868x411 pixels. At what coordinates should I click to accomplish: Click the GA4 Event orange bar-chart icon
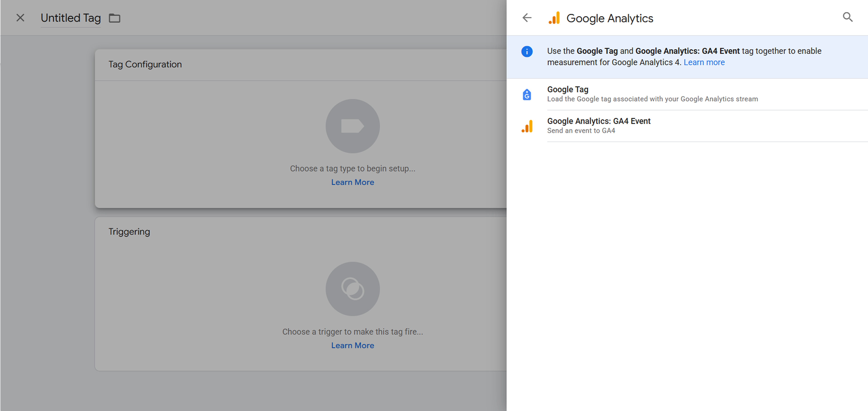pyautogui.click(x=527, y=126)
